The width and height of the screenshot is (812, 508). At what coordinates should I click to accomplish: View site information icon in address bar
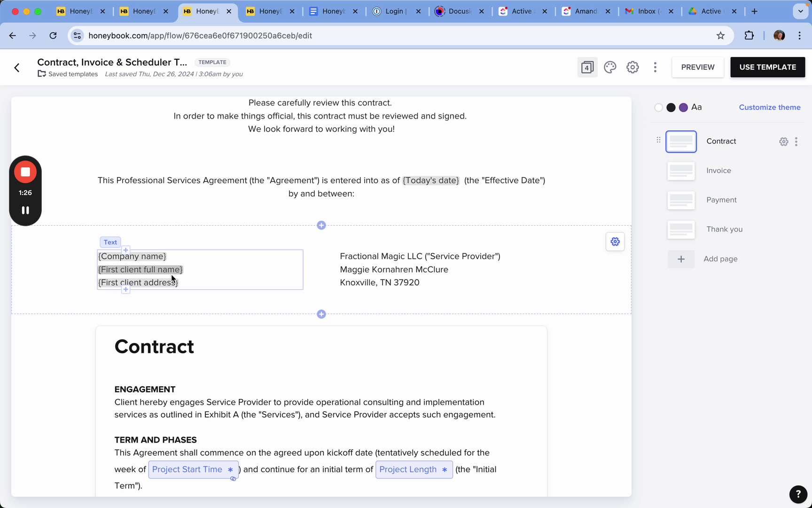(78, 36)
